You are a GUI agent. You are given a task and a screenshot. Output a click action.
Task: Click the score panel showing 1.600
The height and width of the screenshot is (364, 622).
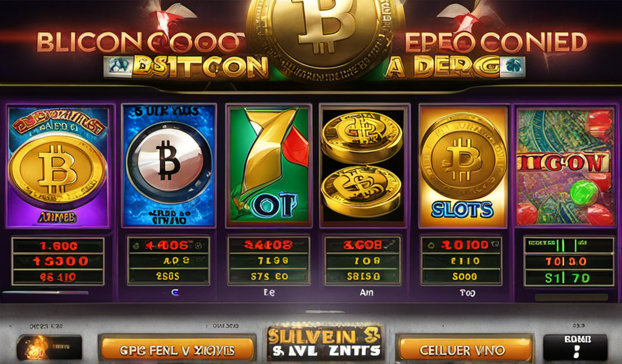pyautogui.click(x=58, y=261)
